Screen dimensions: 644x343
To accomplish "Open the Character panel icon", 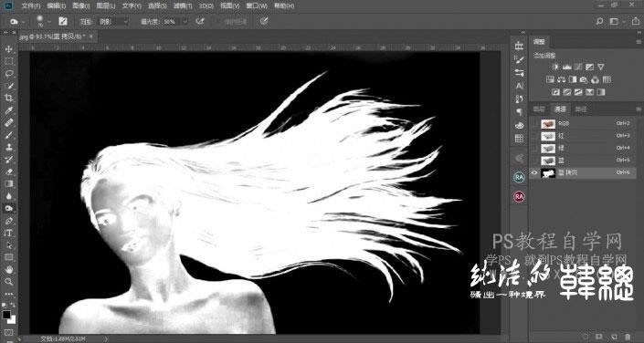I will click(x=520, y=86).
